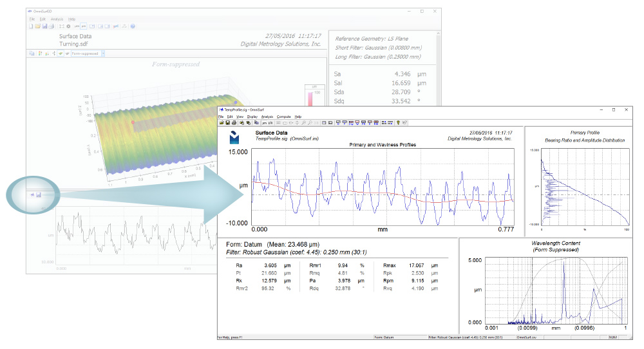Open the Compute menu in OmniSurf

point(283,117)
